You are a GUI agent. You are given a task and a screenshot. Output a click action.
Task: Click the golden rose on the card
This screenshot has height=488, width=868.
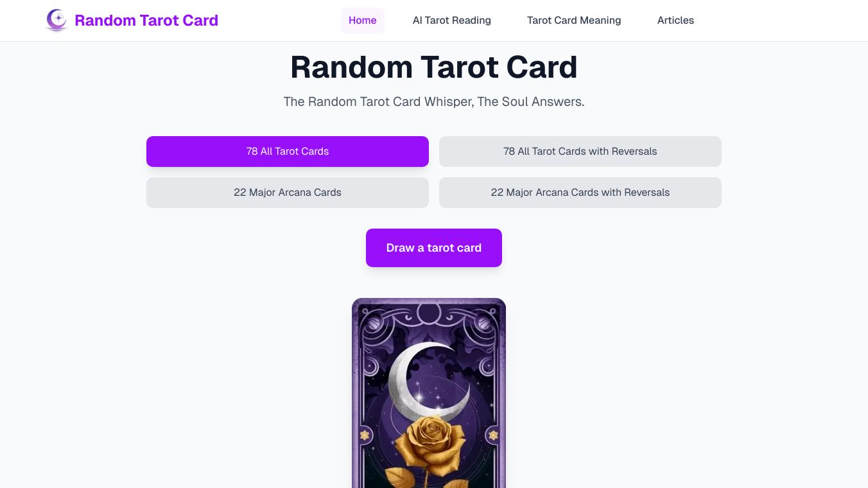point(428,442)
